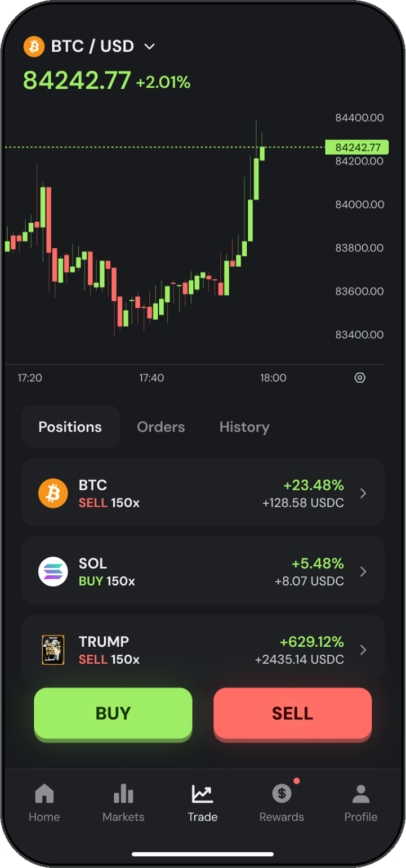The image size is (406, 868).
Task: Open SOL position details chevron
Action: coord(363,572)
